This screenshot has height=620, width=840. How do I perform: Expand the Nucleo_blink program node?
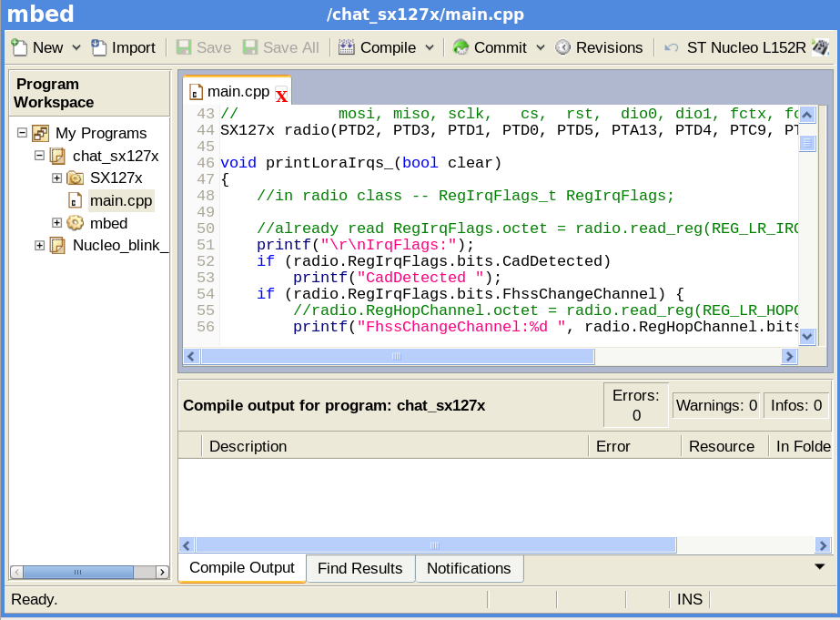39,245
